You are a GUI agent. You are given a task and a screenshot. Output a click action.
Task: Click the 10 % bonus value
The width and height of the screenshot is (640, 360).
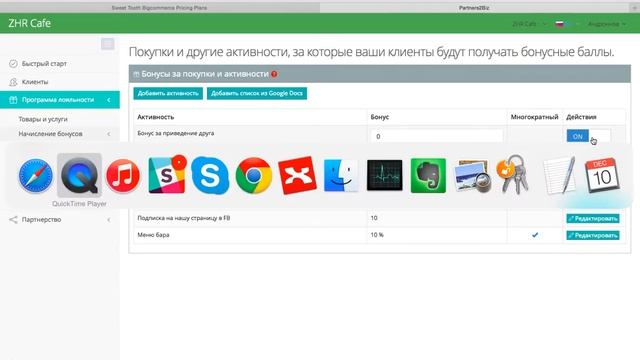(x=377, y=235)
